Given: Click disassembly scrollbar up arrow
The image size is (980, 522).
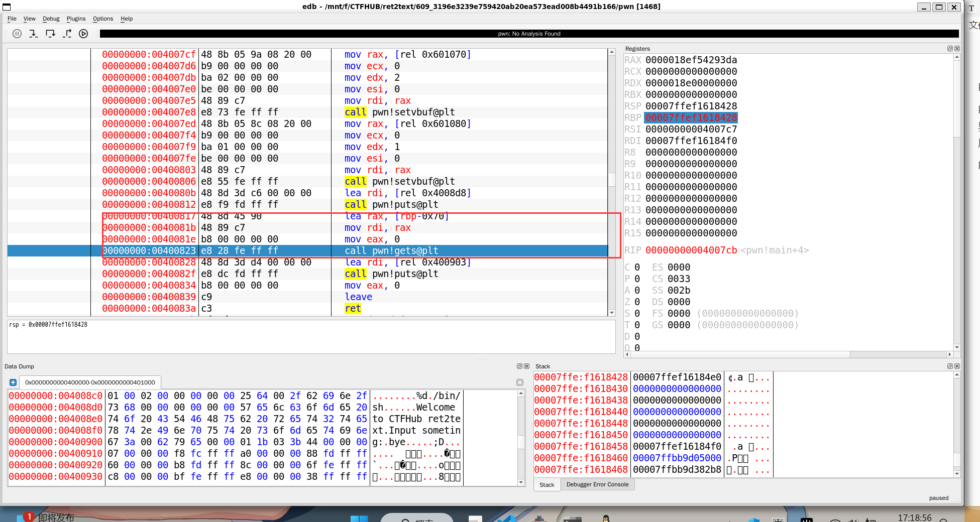Looking at the screenshot, I should coord(612,52).
